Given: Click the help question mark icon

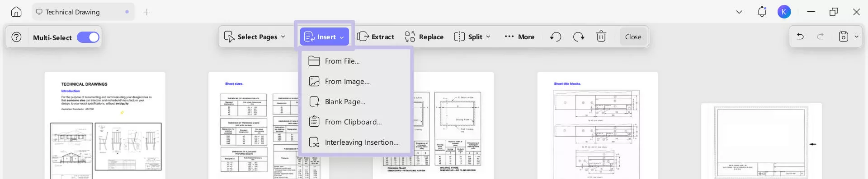Looking at the screenshot, I should click(x=17, y=37).
